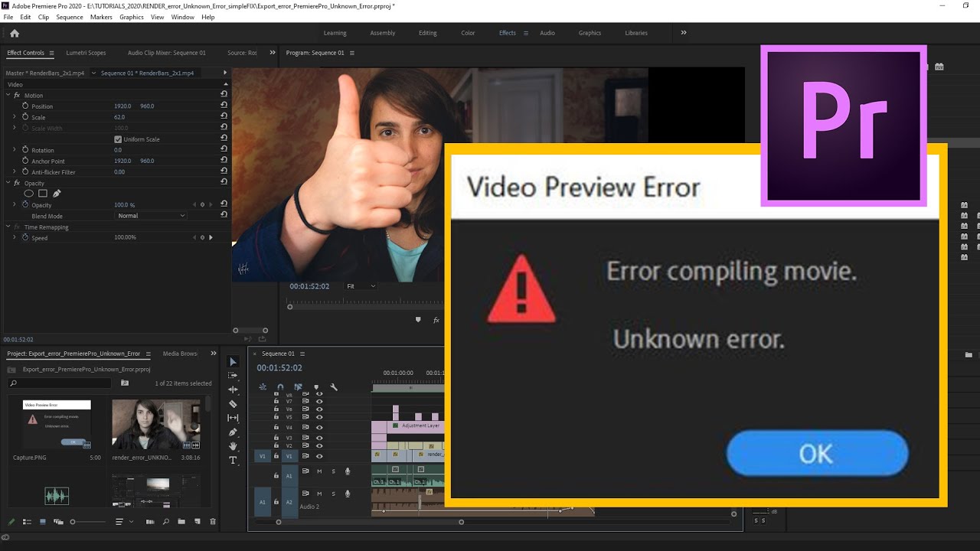Open the Sequence menu
Screen dimensions: 980x551
pos(70,17)
